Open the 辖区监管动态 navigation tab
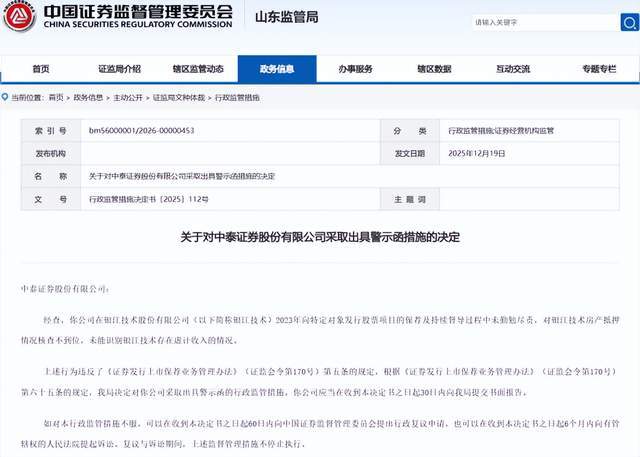Viewport: 640px width, 457px height. tap(198, 69)
